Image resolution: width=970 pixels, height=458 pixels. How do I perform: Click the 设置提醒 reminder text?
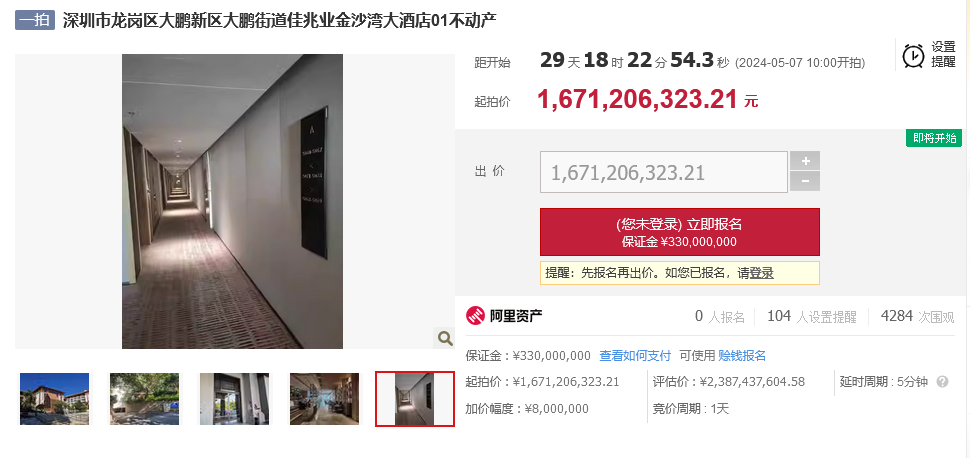point(943,54)
